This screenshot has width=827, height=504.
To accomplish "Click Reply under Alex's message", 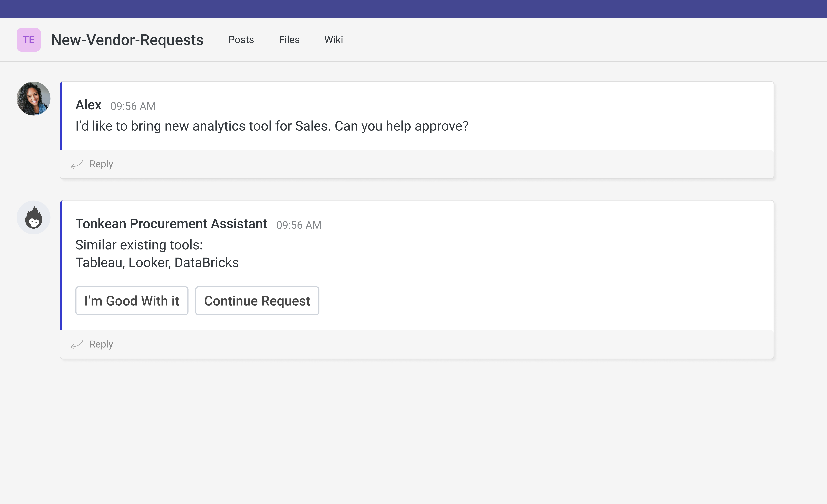I will 101,164.
